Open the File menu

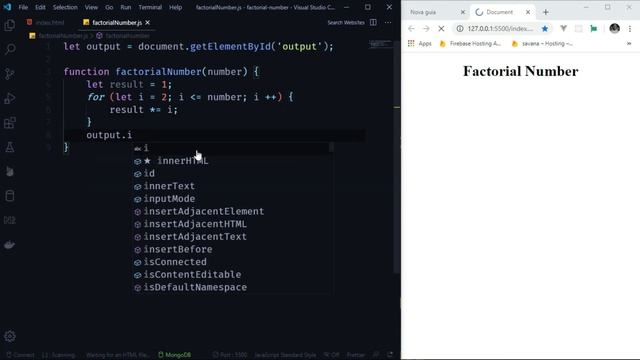click(23, 7)
